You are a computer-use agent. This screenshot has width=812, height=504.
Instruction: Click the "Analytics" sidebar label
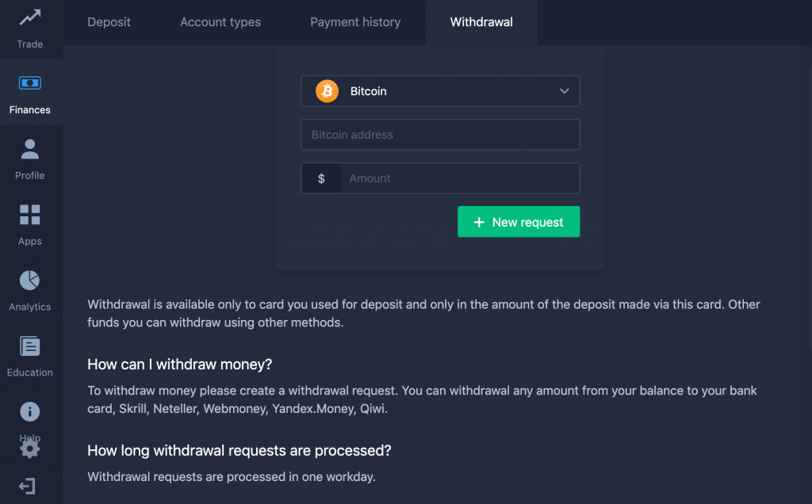click(x=30, y=307)
